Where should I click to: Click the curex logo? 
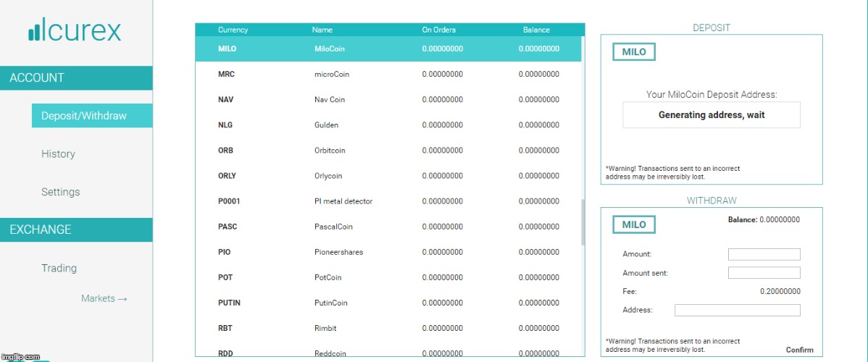click(74, 30)
